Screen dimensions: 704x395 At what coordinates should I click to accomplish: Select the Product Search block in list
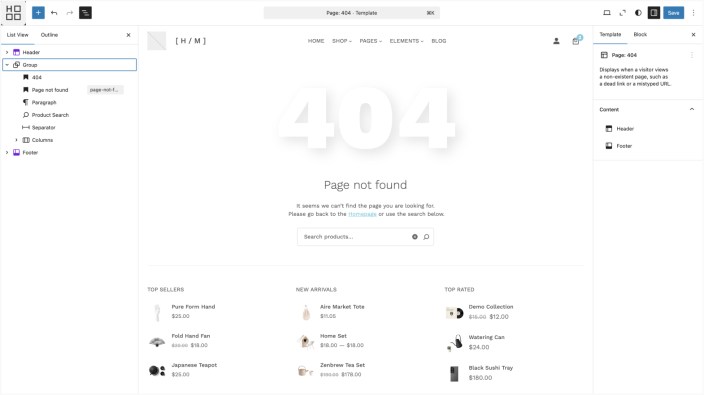50,115
